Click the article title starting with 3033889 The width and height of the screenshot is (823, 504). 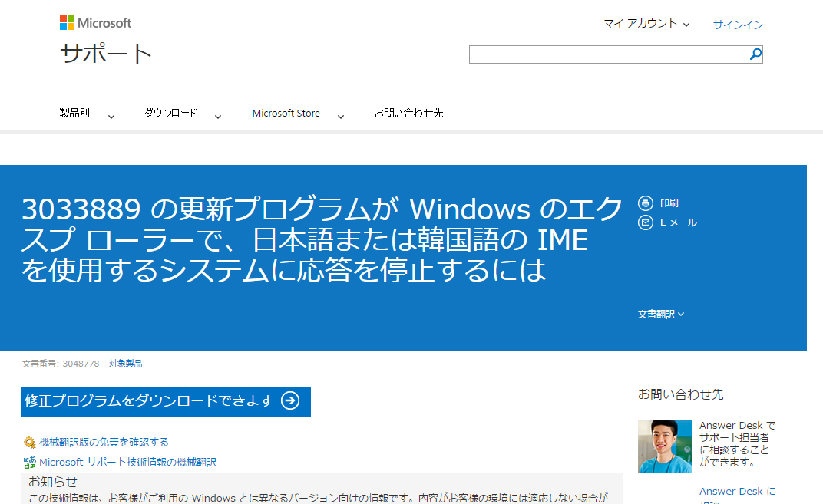pyautogui.click(x=322, y=239)
